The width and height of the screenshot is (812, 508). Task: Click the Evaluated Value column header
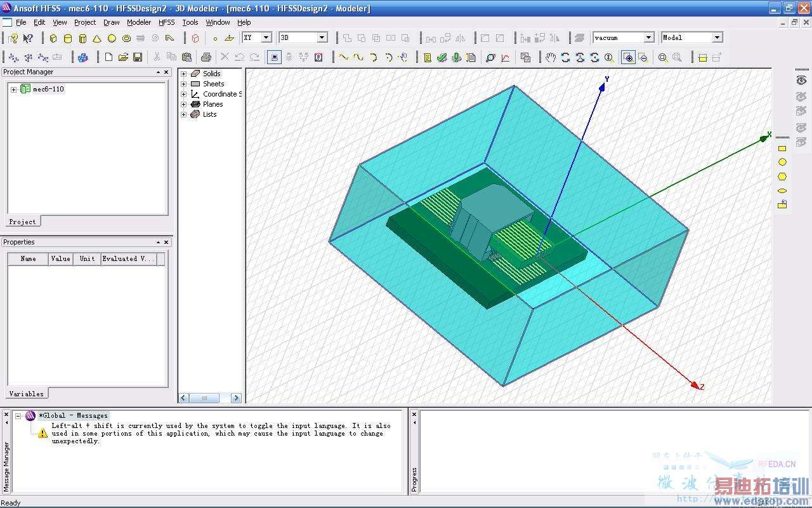coord(129,259)
